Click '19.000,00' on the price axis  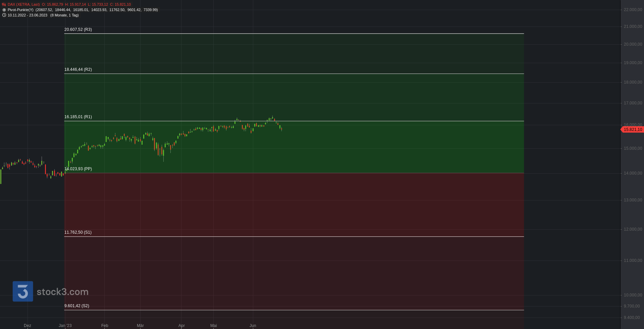coord(633,63)
